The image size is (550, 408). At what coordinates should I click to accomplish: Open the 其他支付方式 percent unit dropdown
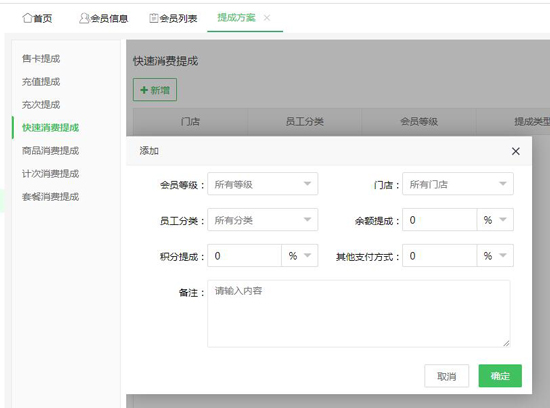pos(495,255)
